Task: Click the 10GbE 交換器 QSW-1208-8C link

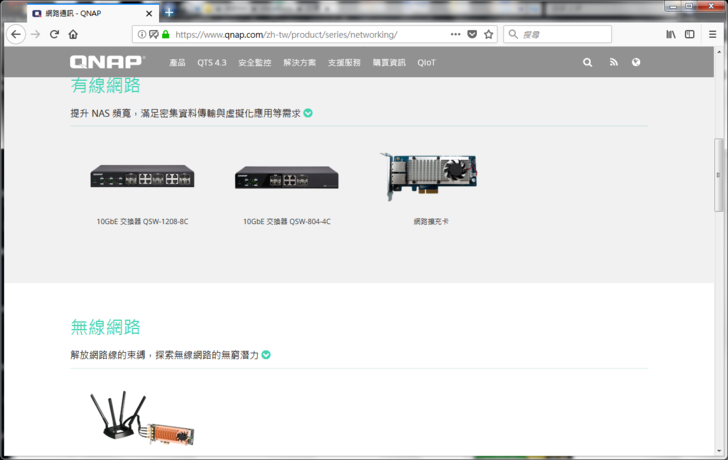Action: (142, 221)
